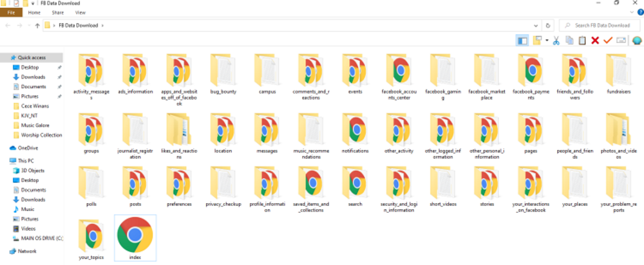Click the Copy toolbar icon
644x265 pixels.
pos(569,41)
